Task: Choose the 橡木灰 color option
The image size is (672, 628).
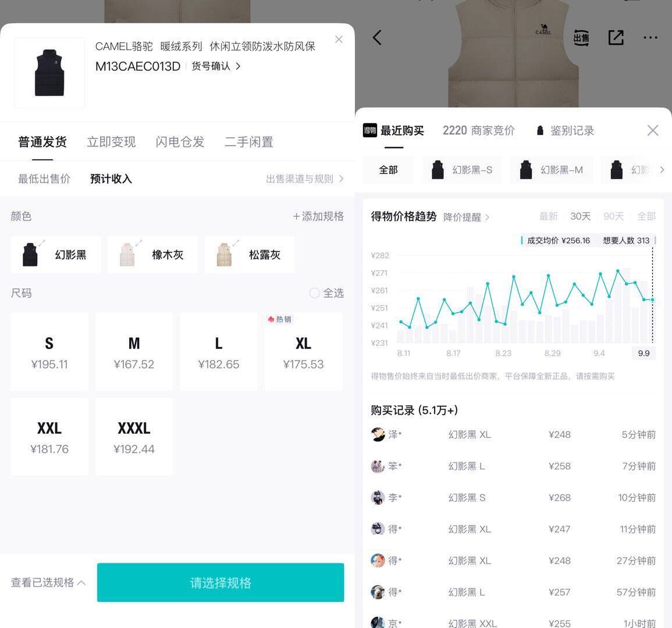Action: (x=152, y=255)
